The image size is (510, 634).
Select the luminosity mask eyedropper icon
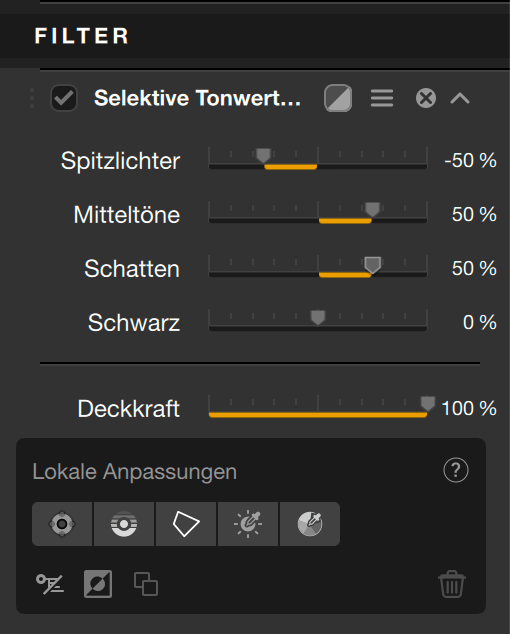(248, 524)
